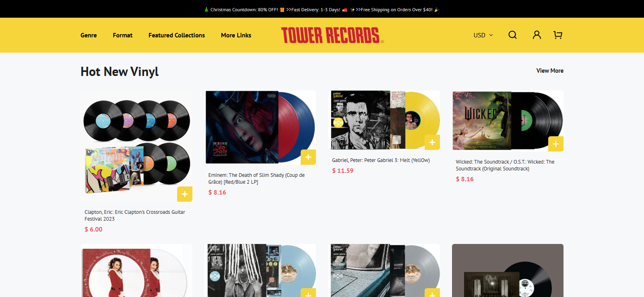Add Eminem Slim Shady vinyl with plus button
Screen dimensions: 644x297
[308, 157]
